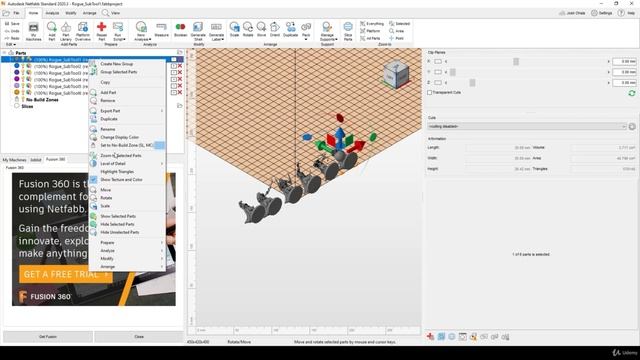This screenshot has height=360, width=640.
Task: Click the green refresh clip planes icon
Action: pyautogui.click(x=632, y=93)
